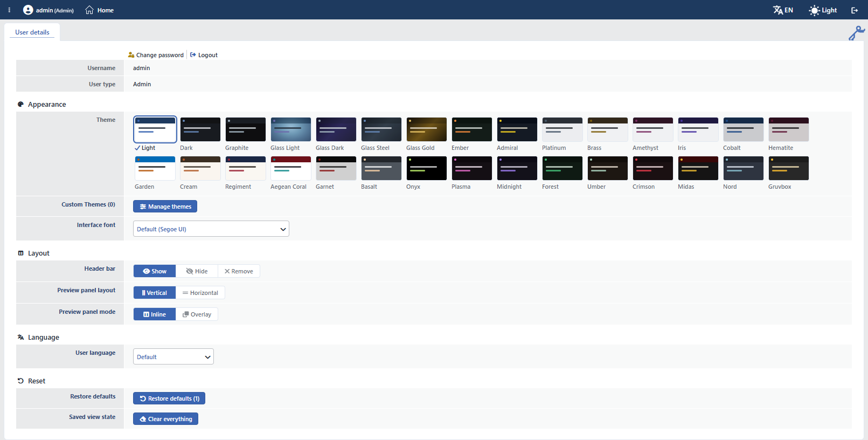Image resolution: width=868 pixels, height=440 pixels.
Task: Click the Home label in header
Action: click(x=106, y=10)
